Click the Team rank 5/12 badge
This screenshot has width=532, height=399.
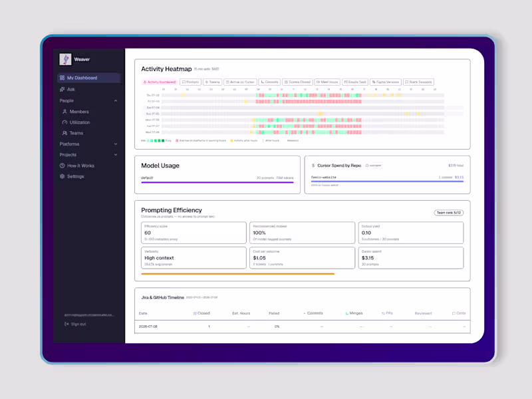[448, 213]
